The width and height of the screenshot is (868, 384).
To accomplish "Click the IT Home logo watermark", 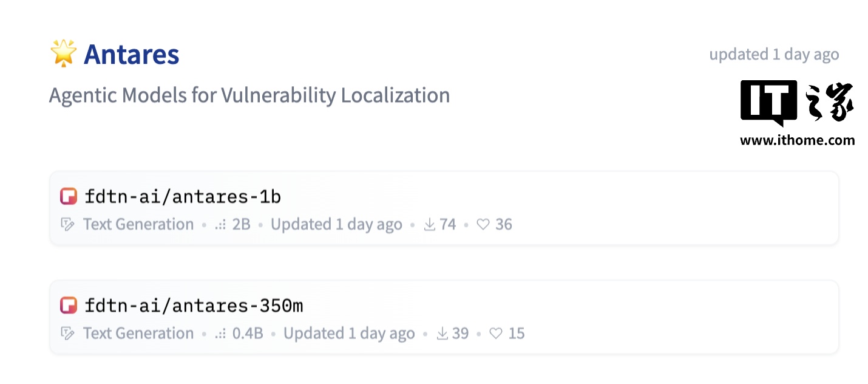I will [797, 103].
